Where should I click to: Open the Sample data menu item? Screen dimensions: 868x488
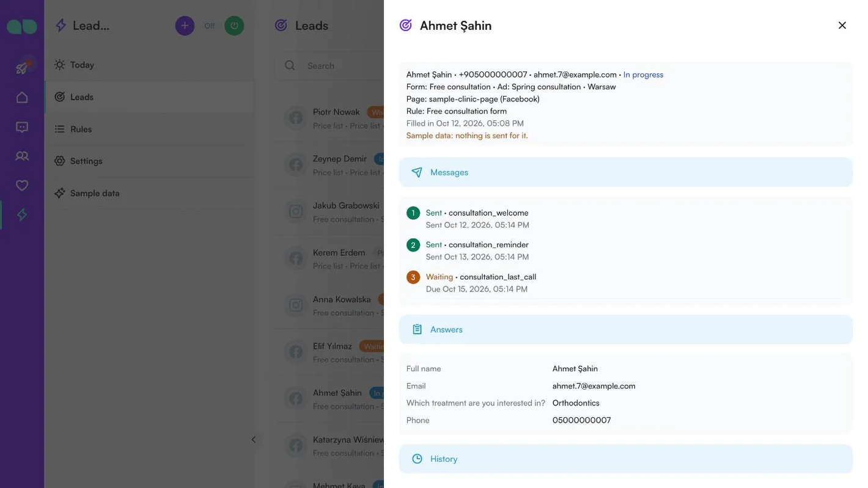149,193
